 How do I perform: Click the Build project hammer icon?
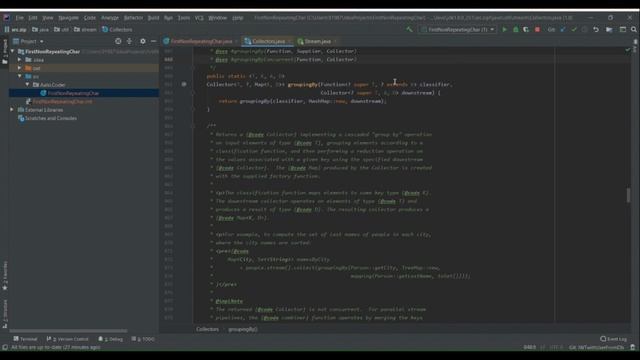409,29
